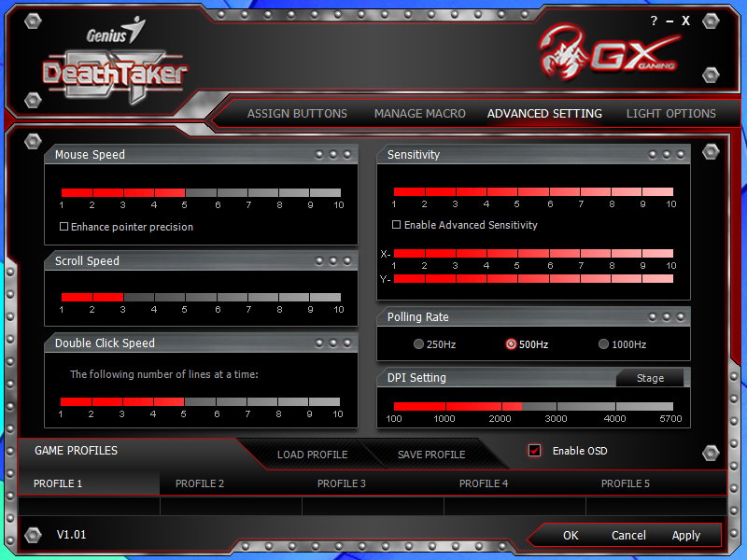
Task: Click the Game Profiles label
Action: [x=76, y=451]
